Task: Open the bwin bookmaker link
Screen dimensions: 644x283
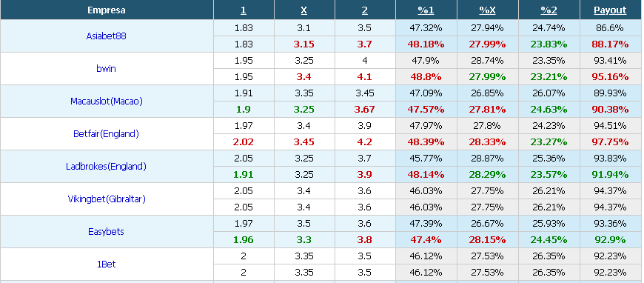Action: (107, 69)
